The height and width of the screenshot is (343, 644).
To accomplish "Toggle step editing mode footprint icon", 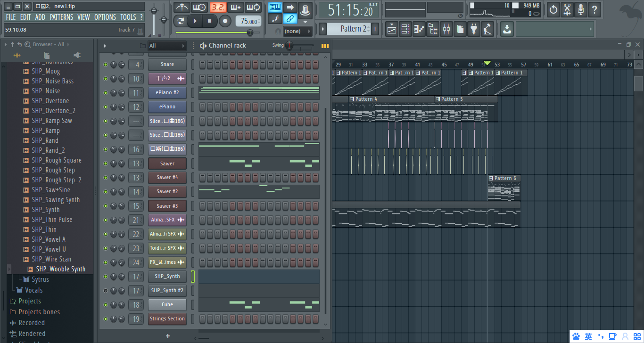I will pos(275,19).
